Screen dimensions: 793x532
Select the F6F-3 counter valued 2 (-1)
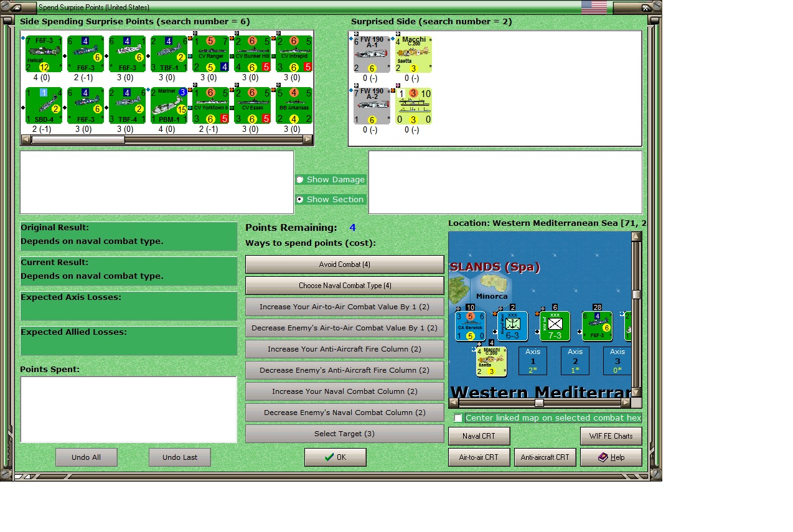pyautogui.click(x=86, y=54)
